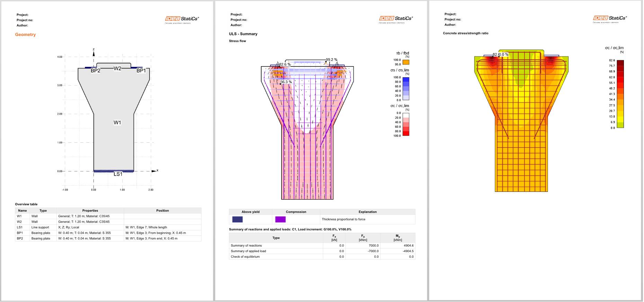Click the LS1 line support label under the wall

point(118,174)
